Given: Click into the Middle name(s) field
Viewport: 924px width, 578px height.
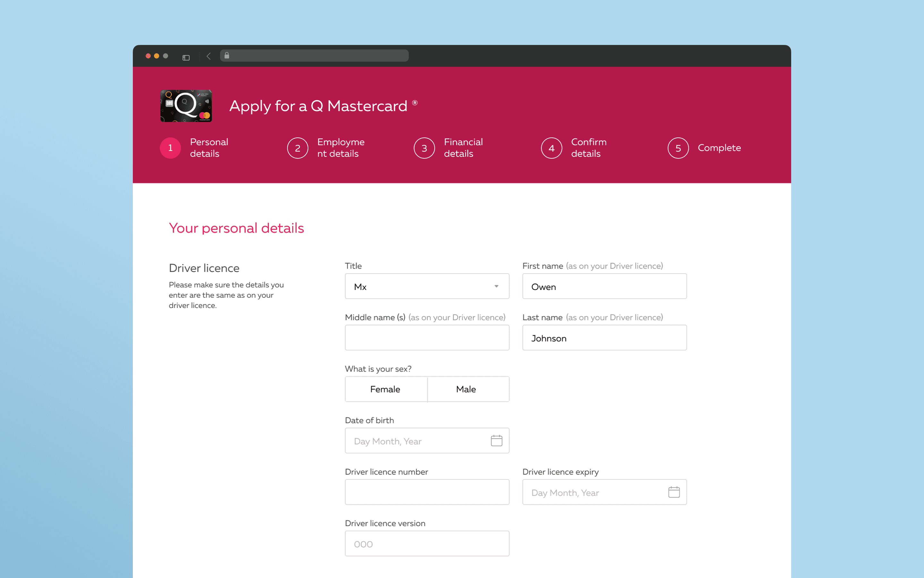Looking at the screenshot, I should (x=427, y=337).
